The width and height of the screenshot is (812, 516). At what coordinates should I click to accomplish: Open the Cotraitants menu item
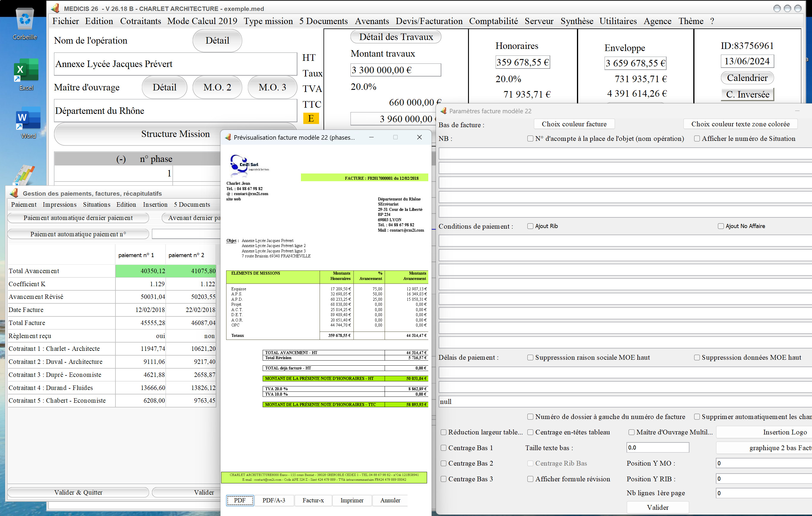click(141, 21)
